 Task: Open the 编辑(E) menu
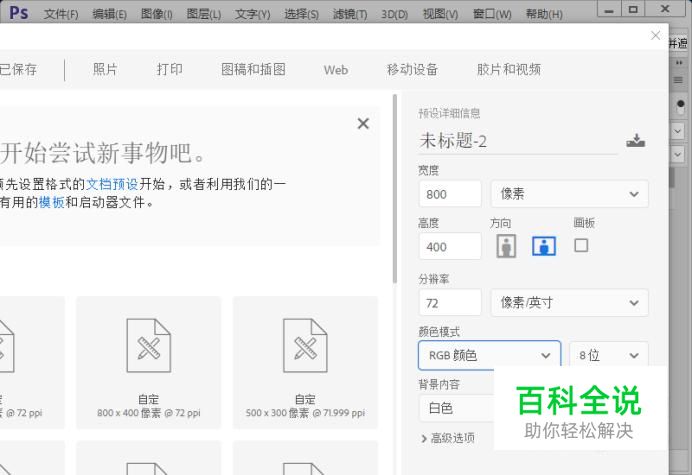(109, 14)
